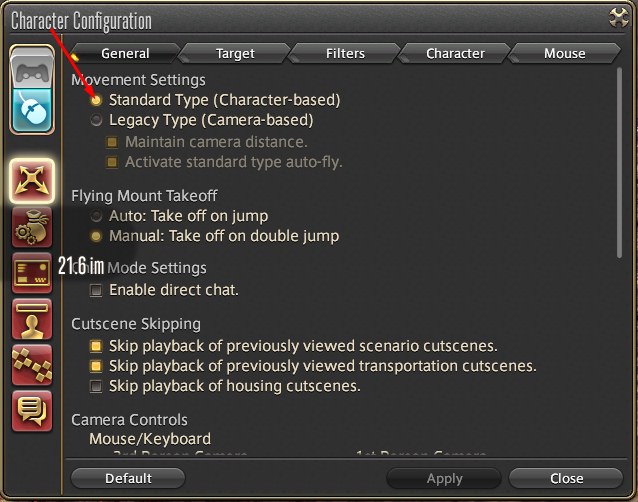Image resolution: width=638 pixels, height=502 pixels.
Task: Open Display Name Settings icon
Action: [32, 319]
